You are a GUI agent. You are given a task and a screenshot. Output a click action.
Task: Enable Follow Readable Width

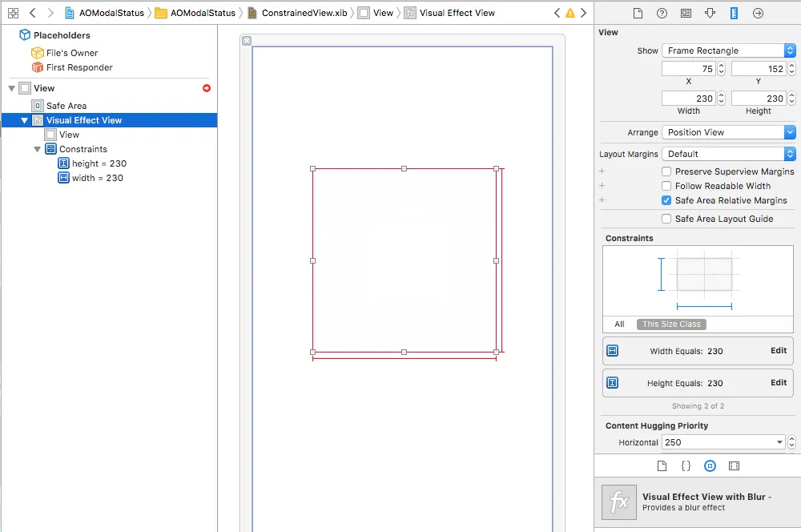pyautogui.click(x=666, y=186)
